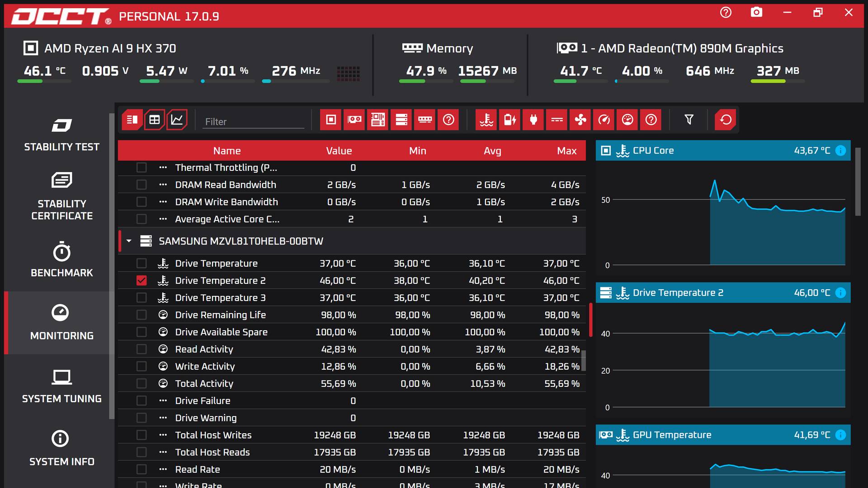Click the CPU core grid icon

coord(348,73)
